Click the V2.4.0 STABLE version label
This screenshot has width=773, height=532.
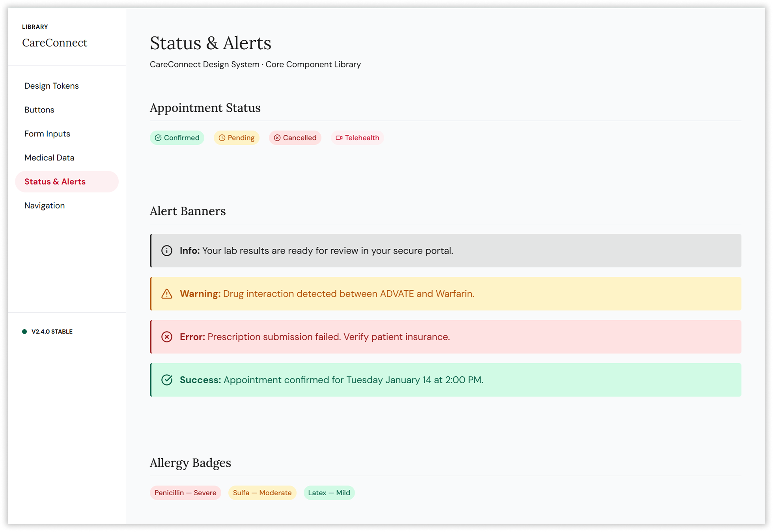[52, 332]
